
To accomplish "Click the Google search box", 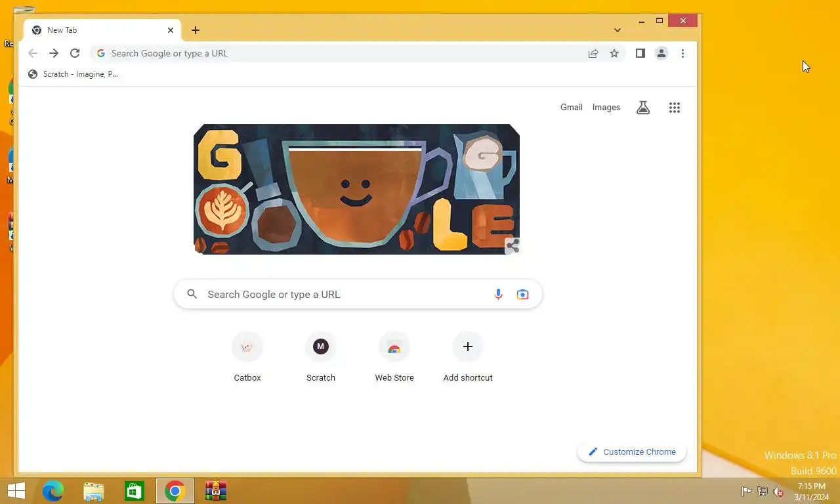I will coord(358,294).
